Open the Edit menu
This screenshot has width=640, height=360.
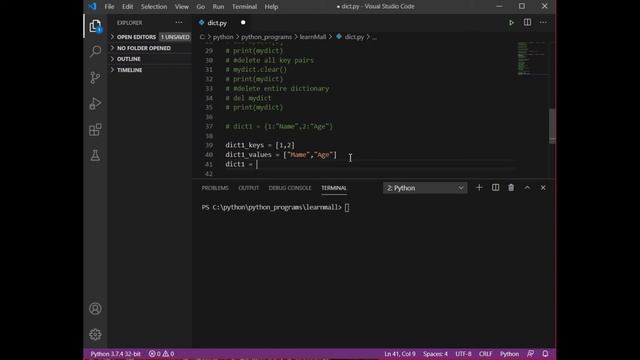(x=127, y=7)
